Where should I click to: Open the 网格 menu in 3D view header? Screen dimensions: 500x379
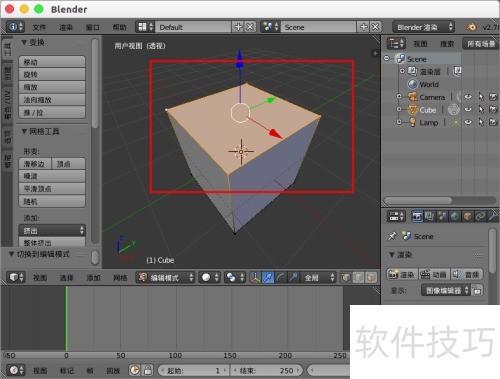coord(120,277)
